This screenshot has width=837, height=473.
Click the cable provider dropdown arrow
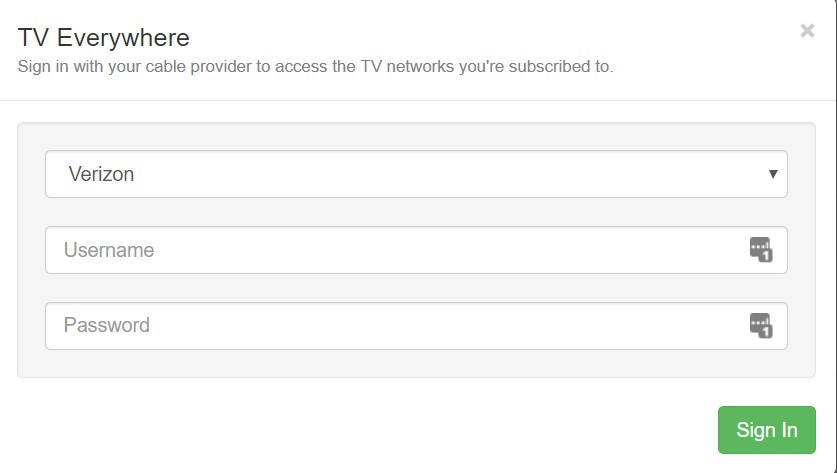point(772,174)
